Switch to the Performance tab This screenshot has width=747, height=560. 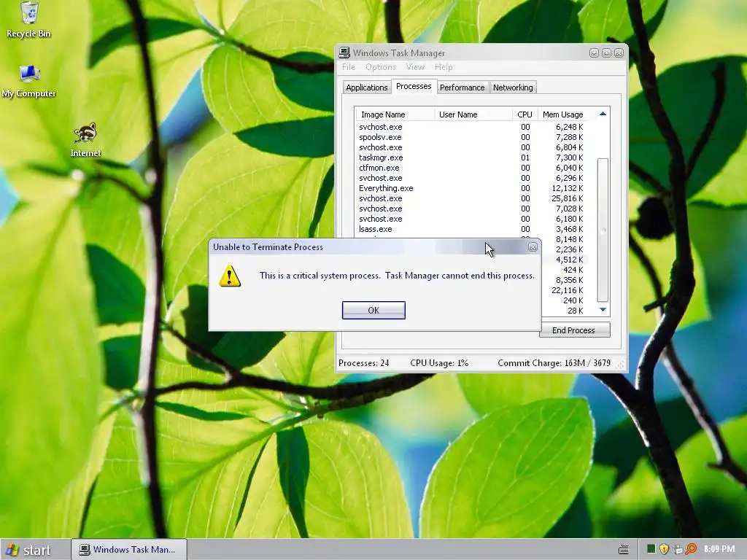click(462, 87)
